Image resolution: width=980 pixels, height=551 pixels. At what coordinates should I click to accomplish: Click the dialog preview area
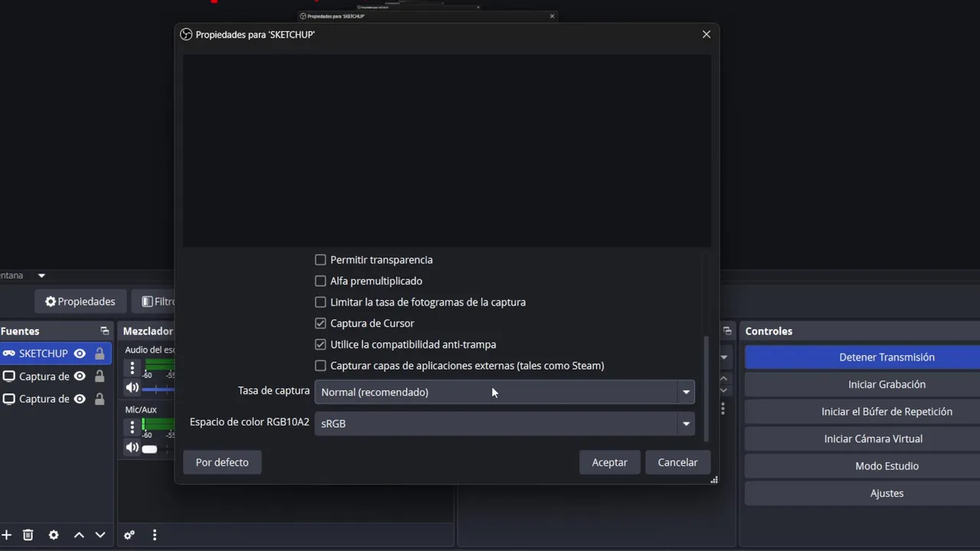[446, 150]
